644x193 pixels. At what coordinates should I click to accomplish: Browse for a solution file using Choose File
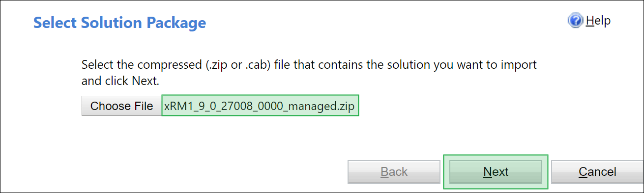coord(121,106)
